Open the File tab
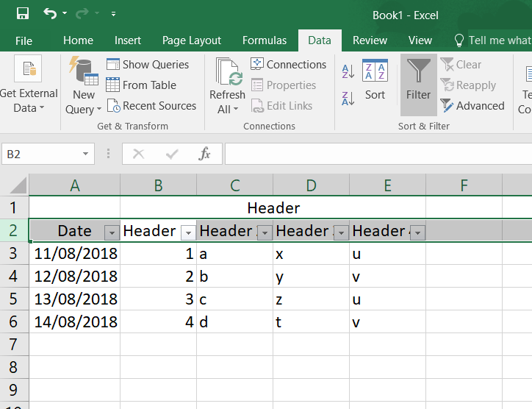 [x=24, y=40]
